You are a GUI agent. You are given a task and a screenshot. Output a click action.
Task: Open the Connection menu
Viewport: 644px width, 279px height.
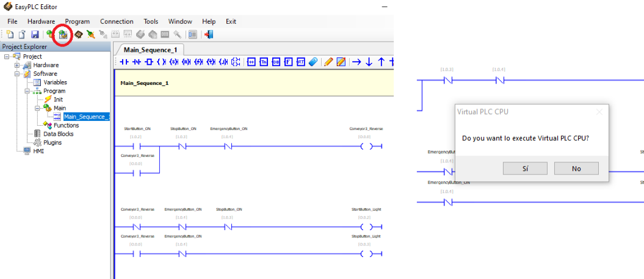(117, 21)
